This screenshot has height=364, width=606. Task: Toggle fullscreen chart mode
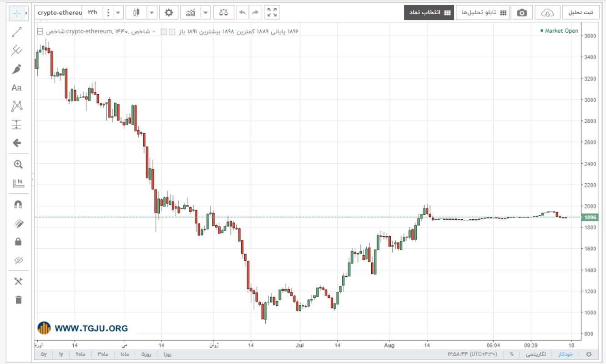272,13
